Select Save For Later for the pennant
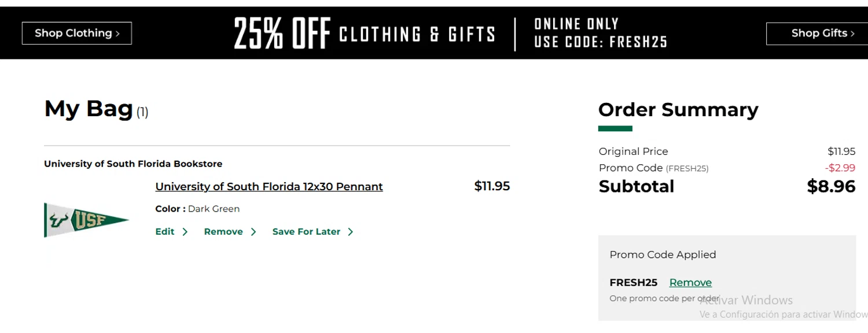 (306, 232)
